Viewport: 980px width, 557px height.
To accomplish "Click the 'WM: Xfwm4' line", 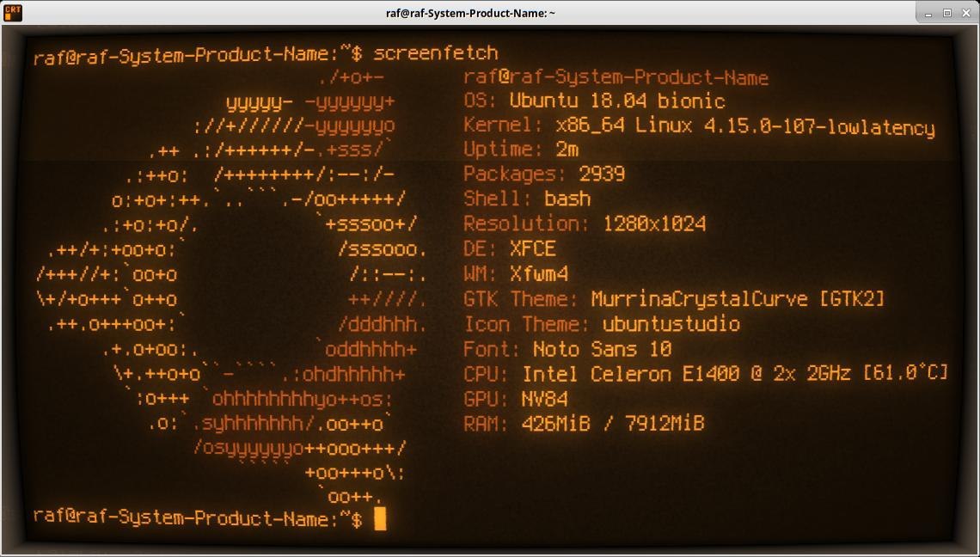I will [516, 274].
